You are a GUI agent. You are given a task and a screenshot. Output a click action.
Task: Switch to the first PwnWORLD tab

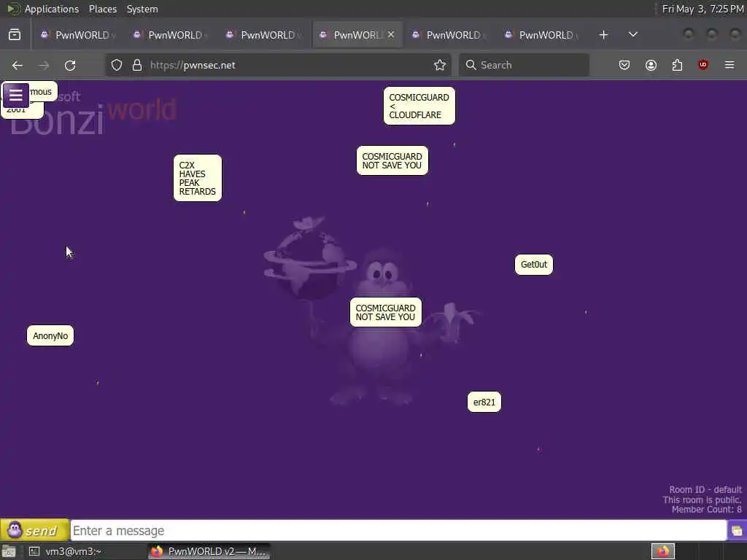point(79,35)
